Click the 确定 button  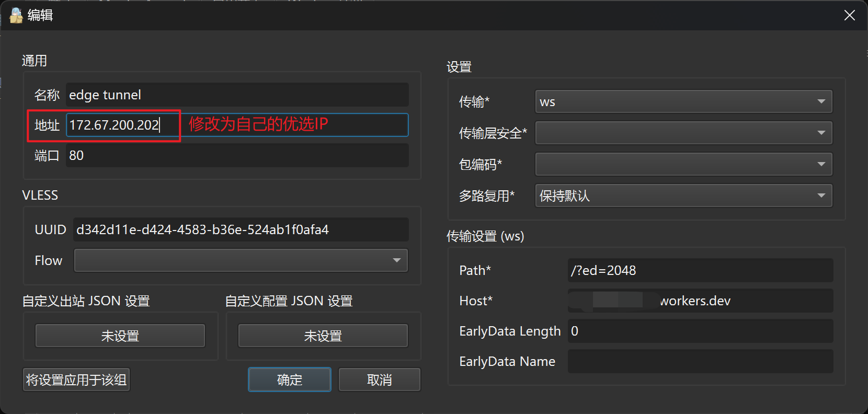point(290,379)
